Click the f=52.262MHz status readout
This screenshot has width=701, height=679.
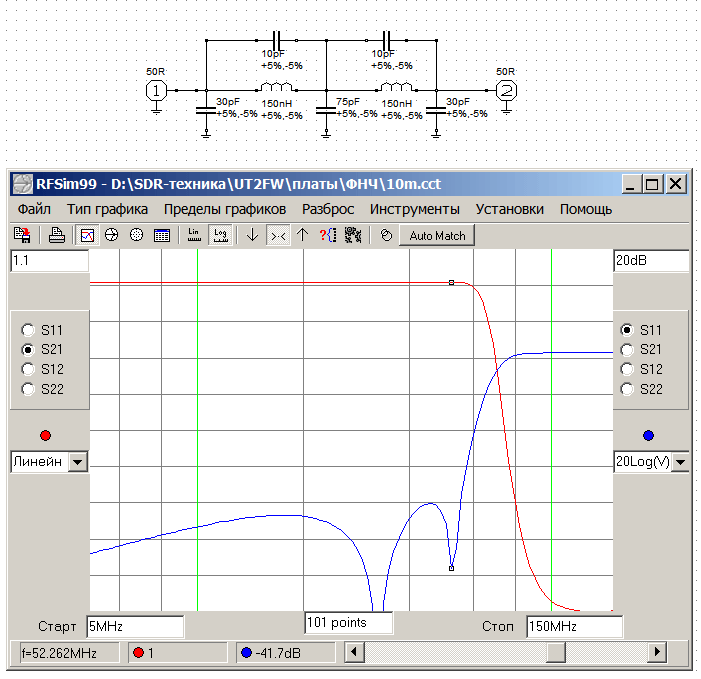coord(69,653)
